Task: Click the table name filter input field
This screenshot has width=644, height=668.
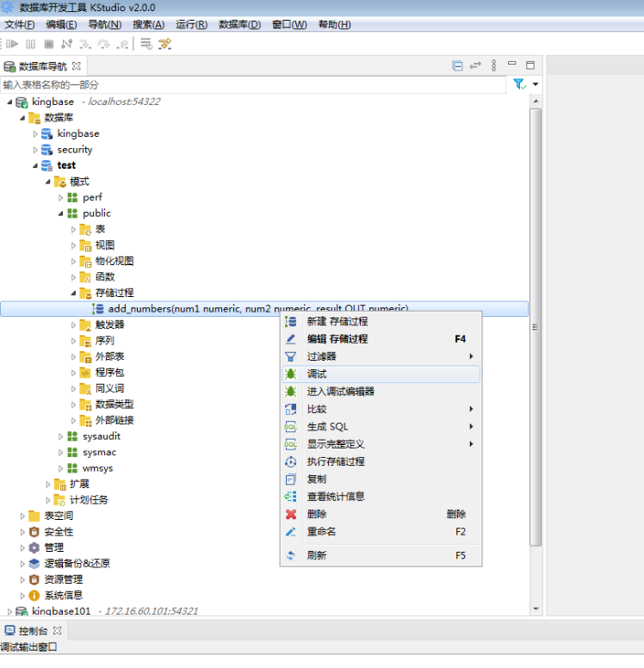Action: coord(253,84)
